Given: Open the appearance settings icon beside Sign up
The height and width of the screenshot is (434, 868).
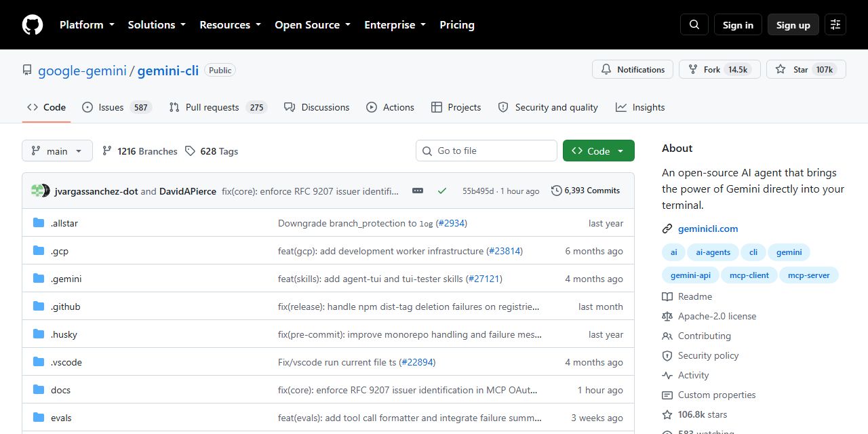Looking at the screenshot, I should pos(835,24).
